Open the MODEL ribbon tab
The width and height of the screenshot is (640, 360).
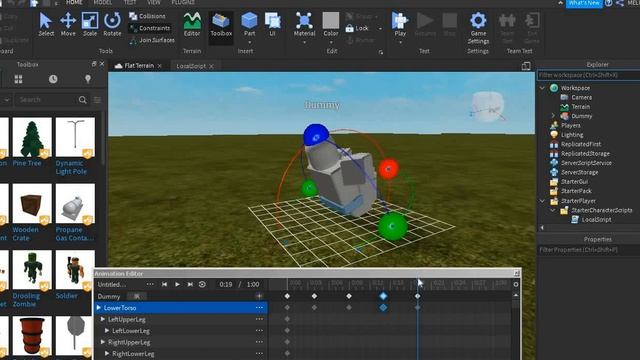[x=103, y=2]
